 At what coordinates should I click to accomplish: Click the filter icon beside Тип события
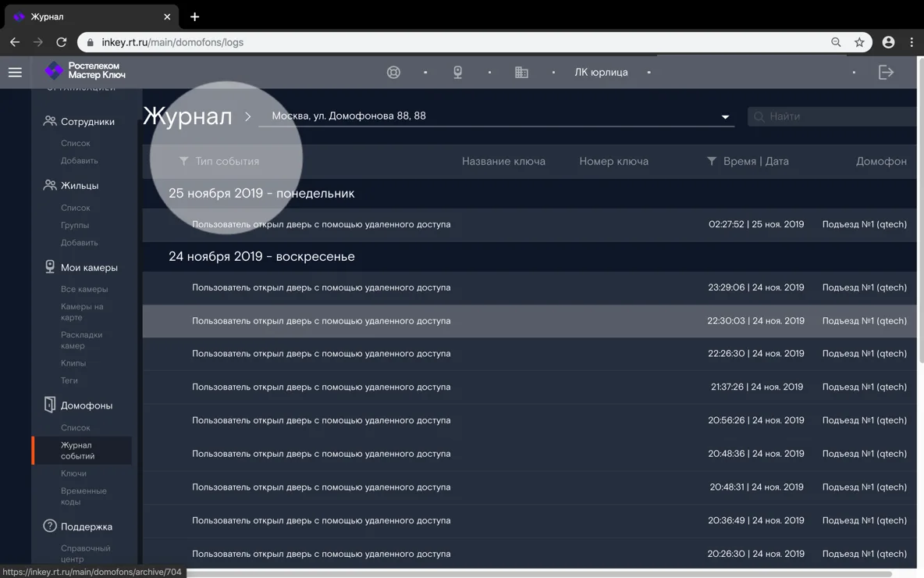point(184,161)
